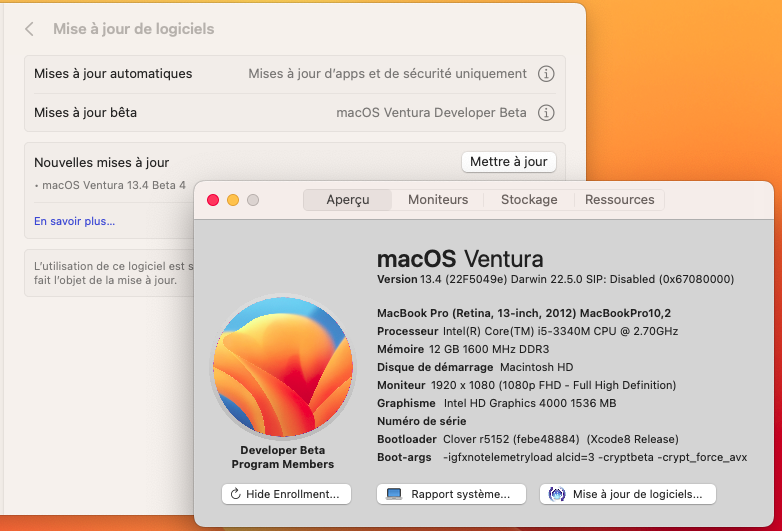Click the Disque de démarrage Macintosh HD line
This screenshot has width=782, height=531.
[x=475, y=367]
